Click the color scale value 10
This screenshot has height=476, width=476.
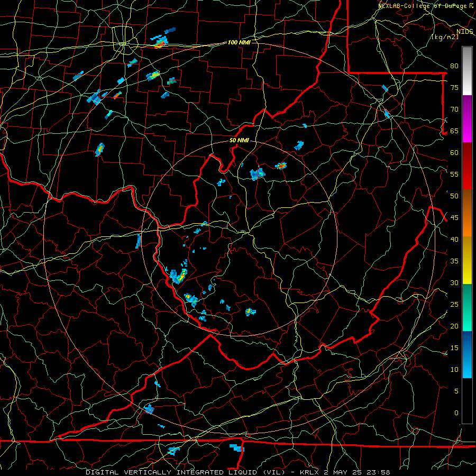click(x=454, y=370)
